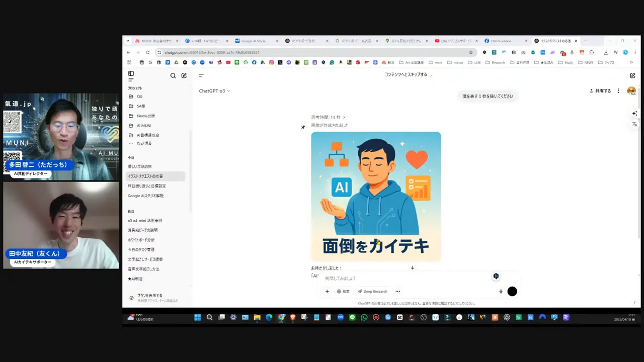
Task: Collapse the sidebar using the sidebar toggle icon
Action: (x=131, y=73)
